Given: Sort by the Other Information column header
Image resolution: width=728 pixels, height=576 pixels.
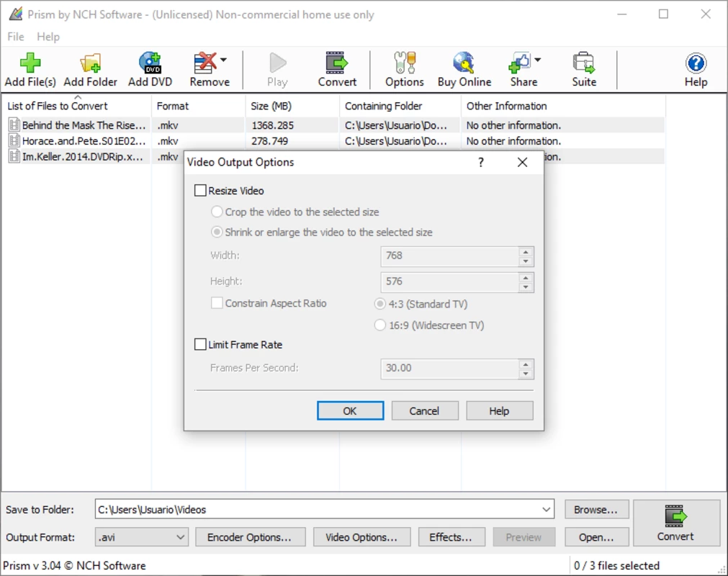Looking at the screenshot, I should pyautogui.click(x=563, y=106).
